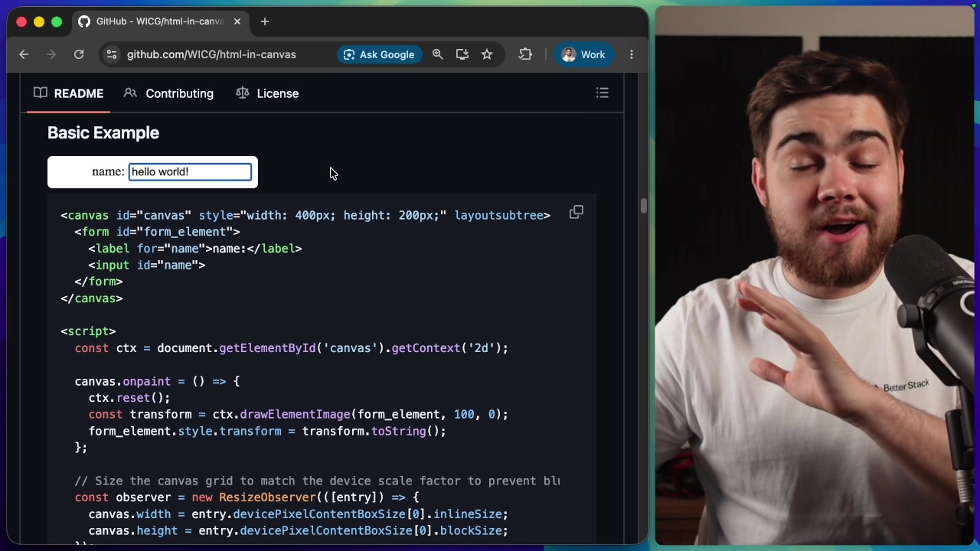Open the README outline list
The height and width of the screenshot is (551, 980).
603,93
